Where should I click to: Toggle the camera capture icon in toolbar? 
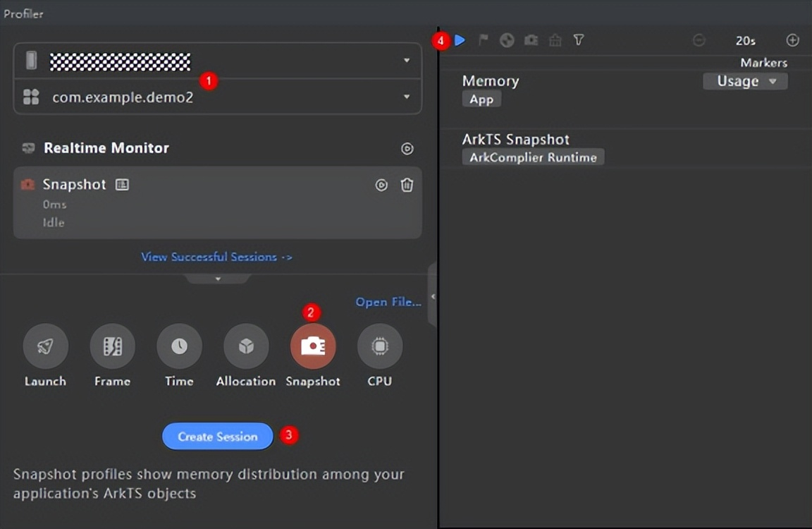click(x=531, y=40)
